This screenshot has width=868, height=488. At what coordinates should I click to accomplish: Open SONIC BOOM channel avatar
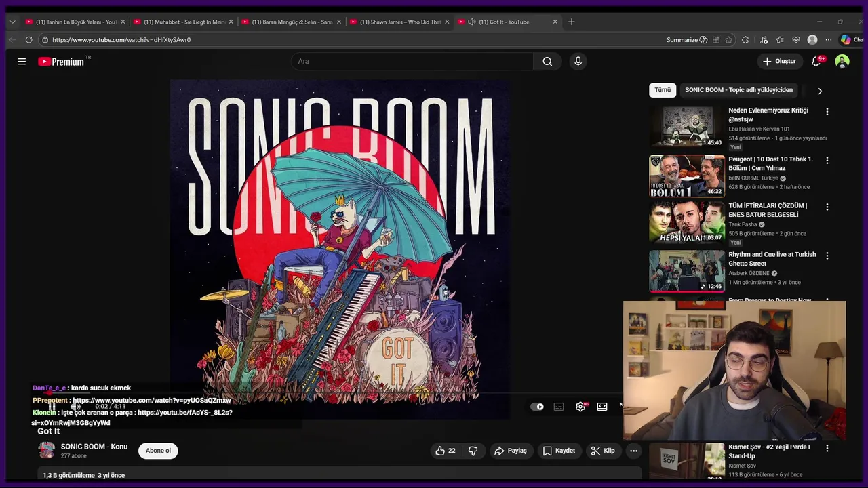47,450
